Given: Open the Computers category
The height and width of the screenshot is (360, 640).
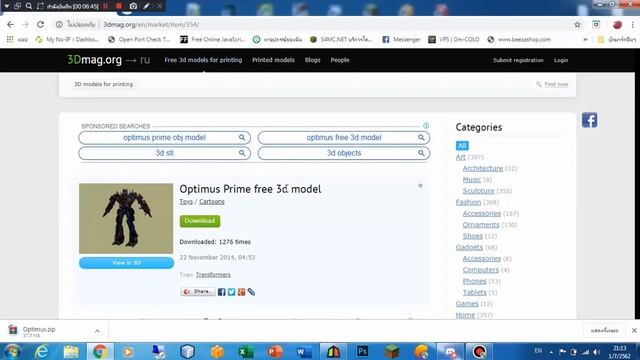Looking at the screenshot, I should (x=481, y=270).
